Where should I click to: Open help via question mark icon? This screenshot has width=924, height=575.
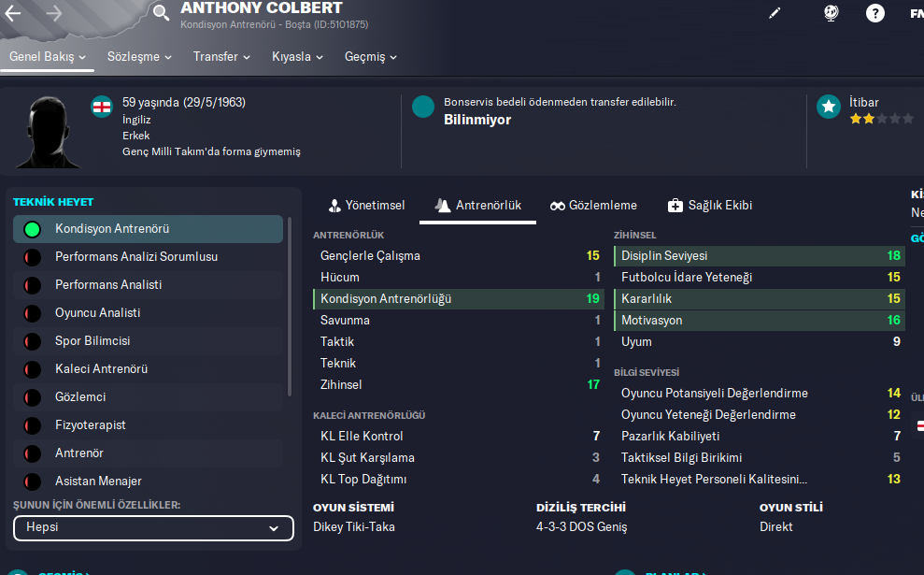point(875,13)
